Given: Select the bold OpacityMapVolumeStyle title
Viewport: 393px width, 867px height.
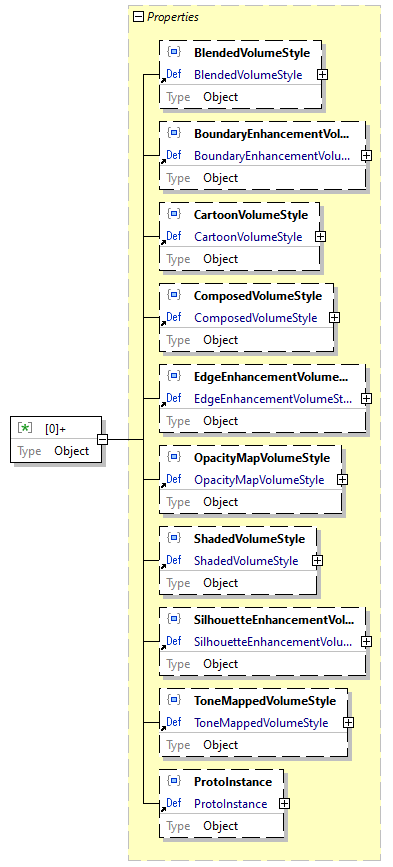Looking at the screenshot, I should pyautogui.click(x=262, y=458).
